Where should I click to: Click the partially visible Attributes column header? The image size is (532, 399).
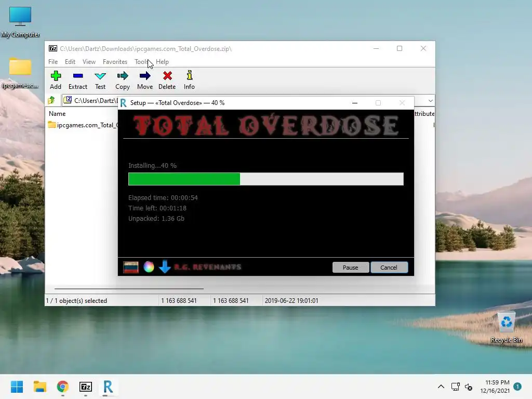424,114
